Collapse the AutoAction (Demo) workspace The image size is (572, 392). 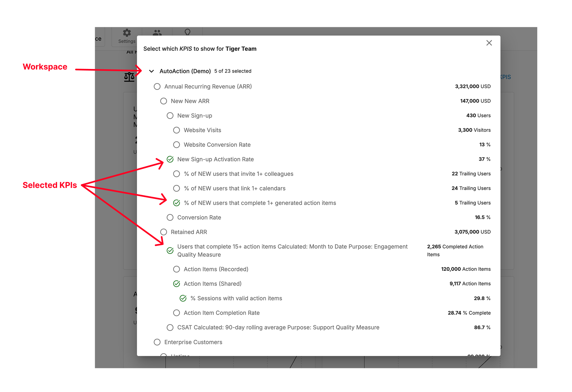coord(152,71)
